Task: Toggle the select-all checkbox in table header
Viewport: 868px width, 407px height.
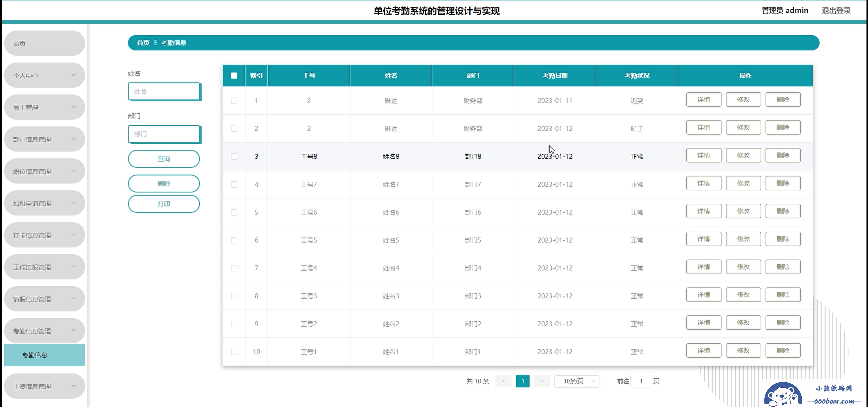Action: coord(234,75)
